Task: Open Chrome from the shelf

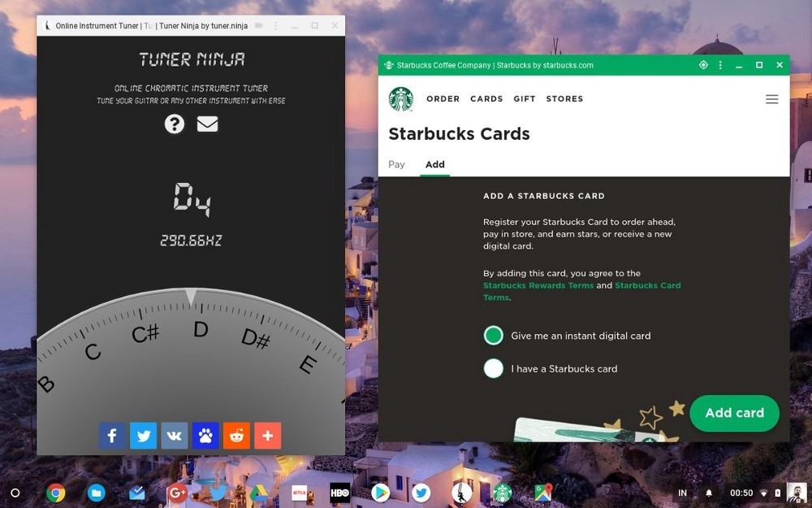Action: point(55,493)
